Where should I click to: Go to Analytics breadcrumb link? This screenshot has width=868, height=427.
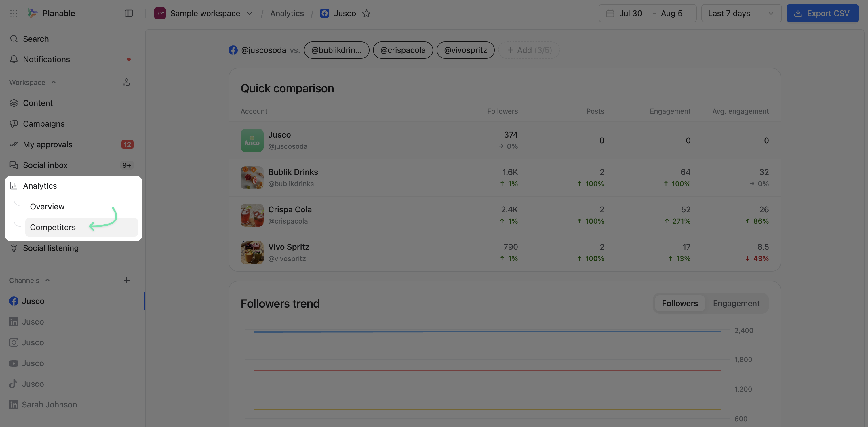tap(287, 13)
